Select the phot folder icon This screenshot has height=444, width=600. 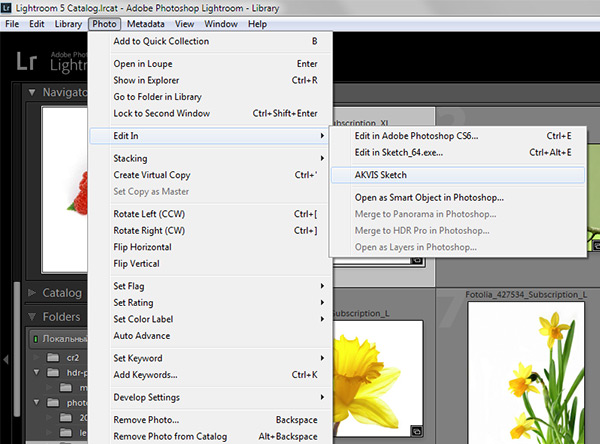coord(53,403)
